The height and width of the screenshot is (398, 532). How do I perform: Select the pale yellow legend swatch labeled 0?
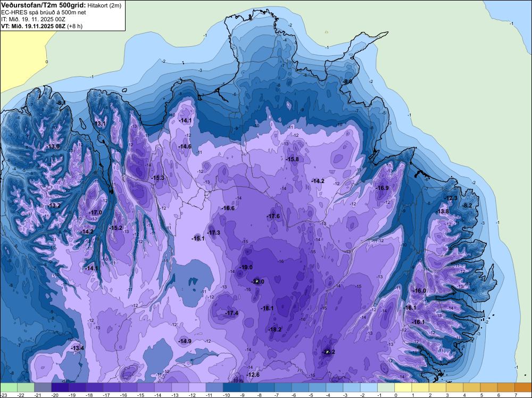pyautogui.click(x=403, y=387)
